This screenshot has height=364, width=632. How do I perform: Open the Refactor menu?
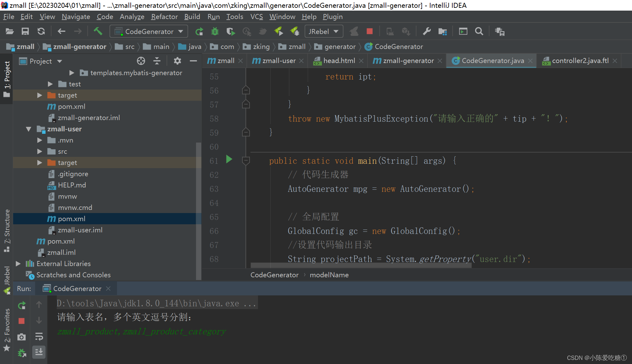[x=164, y=17]
